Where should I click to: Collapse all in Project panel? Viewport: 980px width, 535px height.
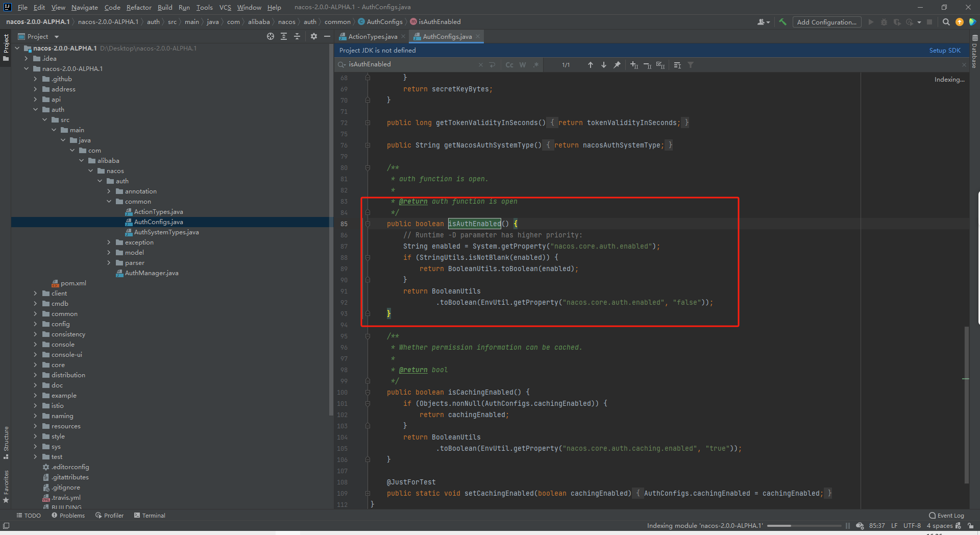click(x=297, y=36)
